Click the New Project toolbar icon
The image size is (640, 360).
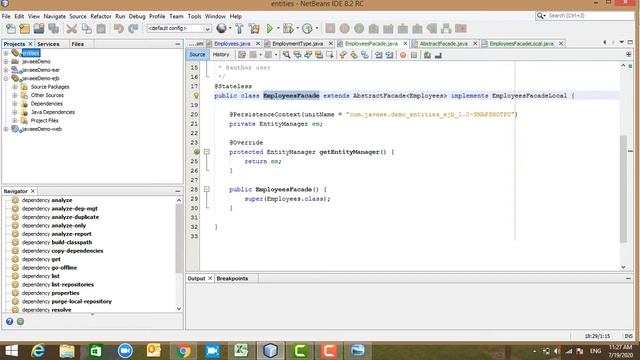pos(24,29)
